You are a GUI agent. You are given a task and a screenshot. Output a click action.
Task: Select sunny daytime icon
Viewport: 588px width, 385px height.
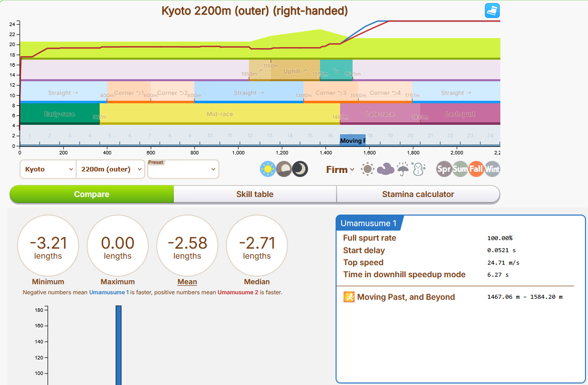point(268,169)
